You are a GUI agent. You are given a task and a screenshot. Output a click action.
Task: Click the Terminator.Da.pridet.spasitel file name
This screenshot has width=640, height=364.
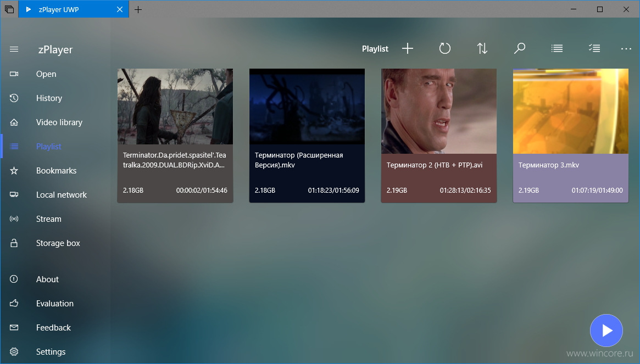click(x=174, y=160)
